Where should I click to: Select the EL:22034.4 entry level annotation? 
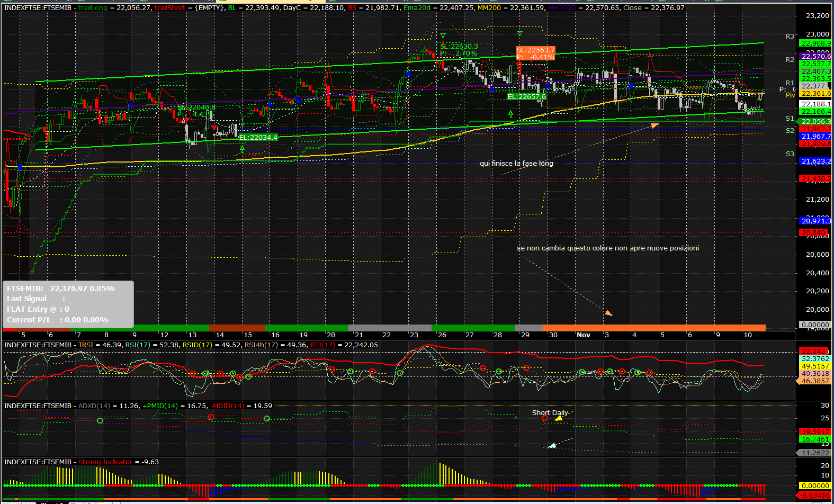point(258,137)
